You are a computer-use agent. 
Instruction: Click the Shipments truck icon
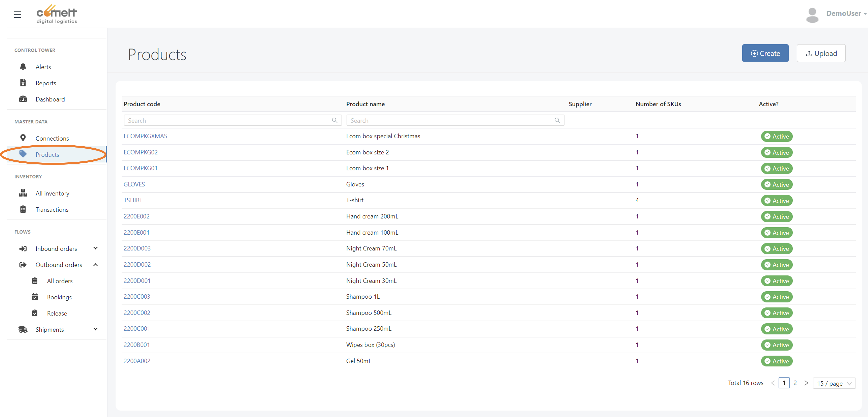tap(23, 329)
